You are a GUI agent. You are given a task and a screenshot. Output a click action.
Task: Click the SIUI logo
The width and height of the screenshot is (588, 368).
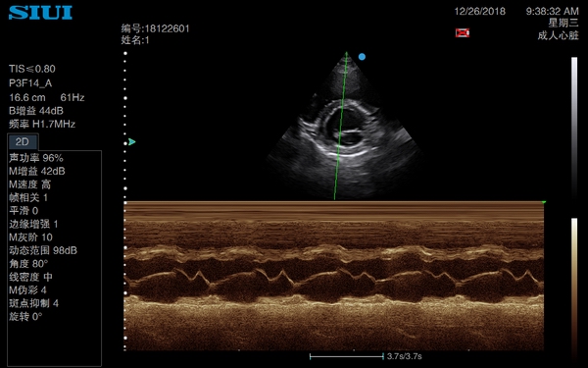click(40, 13)
